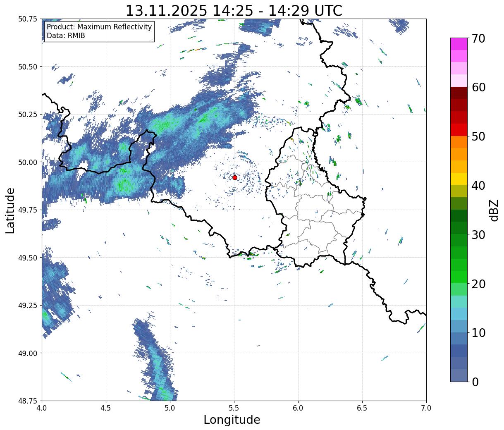Pick the bright green colorbar swatch above 20
The height and width of the screenshot is (430, 504).
coord(459,277)
